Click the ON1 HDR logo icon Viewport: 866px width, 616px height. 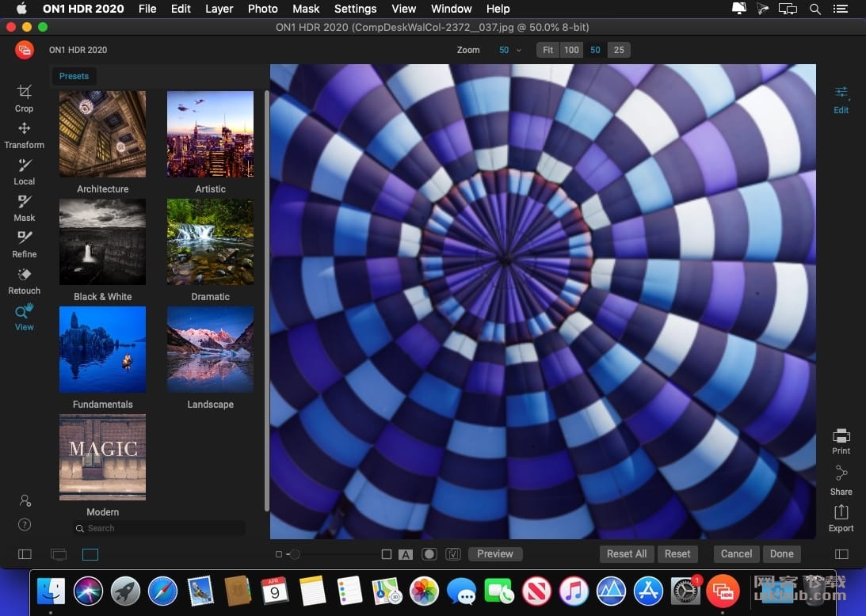25,50
